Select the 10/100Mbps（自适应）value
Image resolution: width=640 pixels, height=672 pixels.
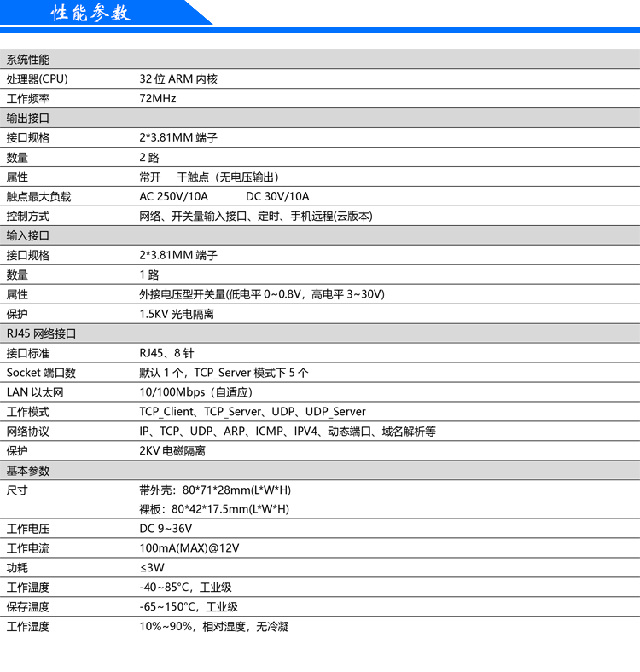click(x=196, y=392)
